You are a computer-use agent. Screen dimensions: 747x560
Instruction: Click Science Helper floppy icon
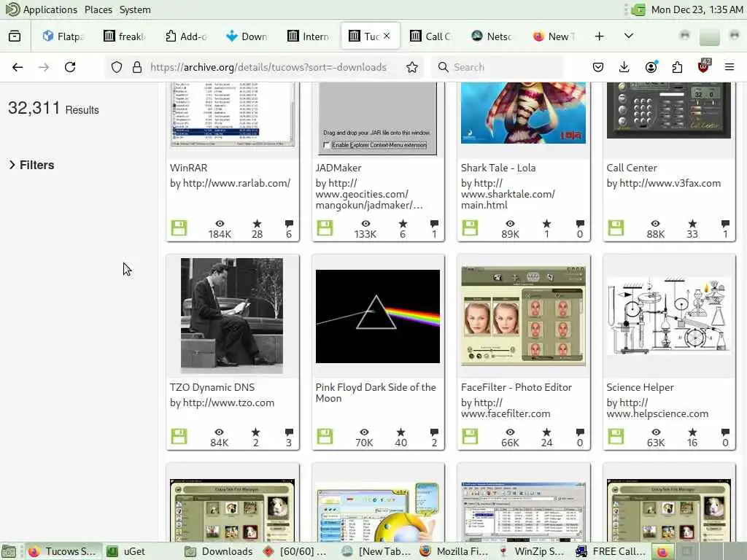616,436
